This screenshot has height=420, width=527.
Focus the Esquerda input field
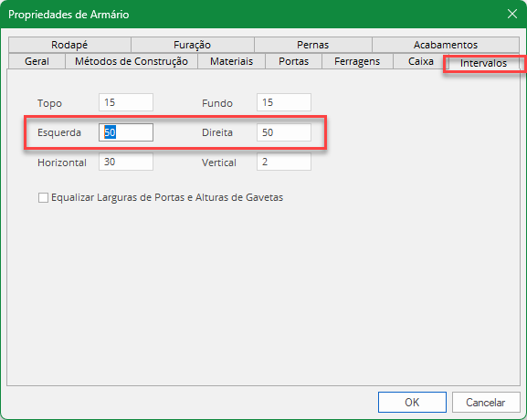click(126, 132)
